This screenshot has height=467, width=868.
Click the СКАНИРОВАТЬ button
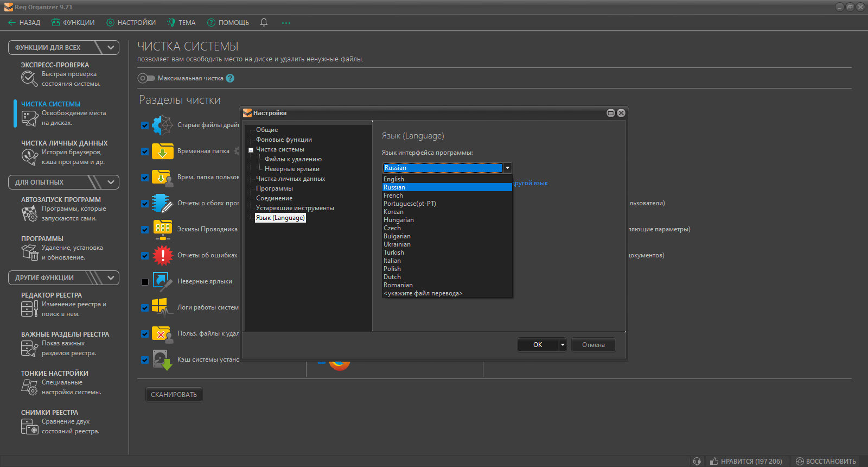[x=174, y=395]
